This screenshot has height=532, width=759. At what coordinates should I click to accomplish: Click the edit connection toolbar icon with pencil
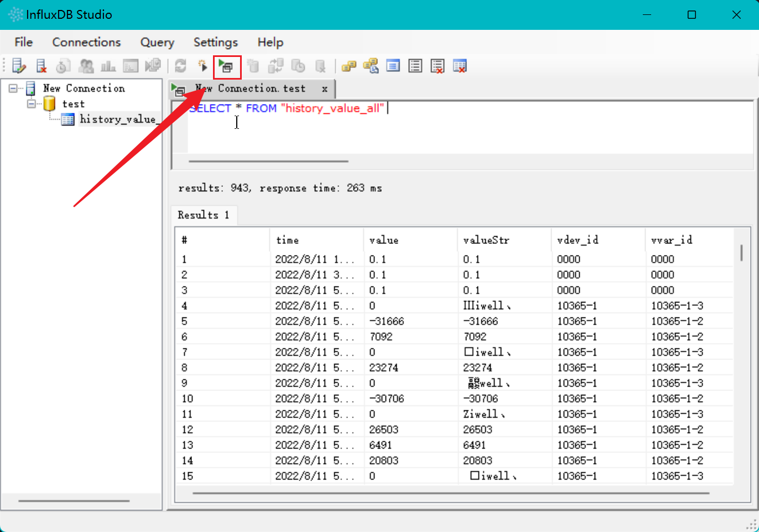(19, 66)
